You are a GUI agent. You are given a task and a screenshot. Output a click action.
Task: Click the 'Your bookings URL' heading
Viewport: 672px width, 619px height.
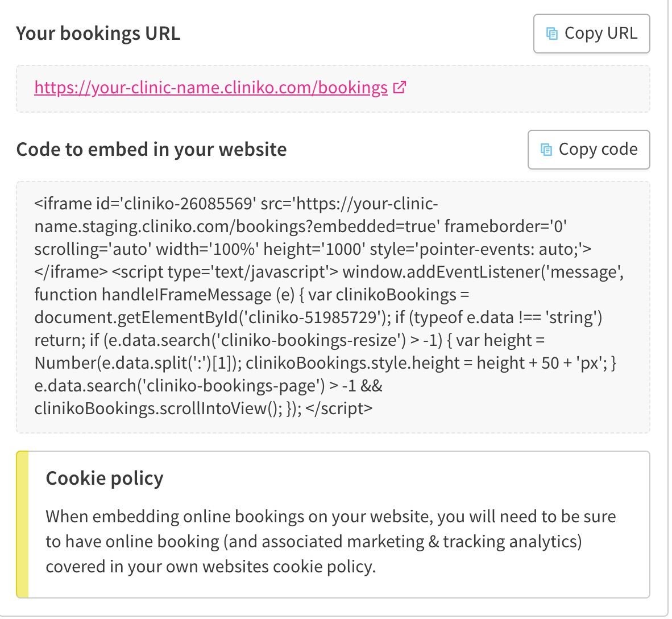tap(98, 33)
